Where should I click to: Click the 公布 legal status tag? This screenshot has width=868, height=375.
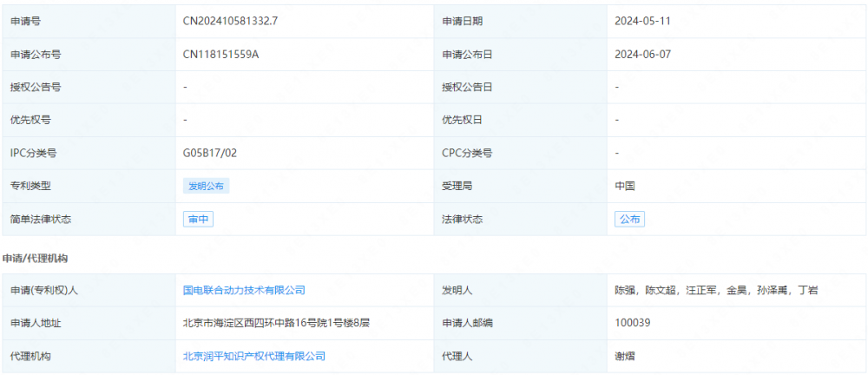[x=629, y=220]
